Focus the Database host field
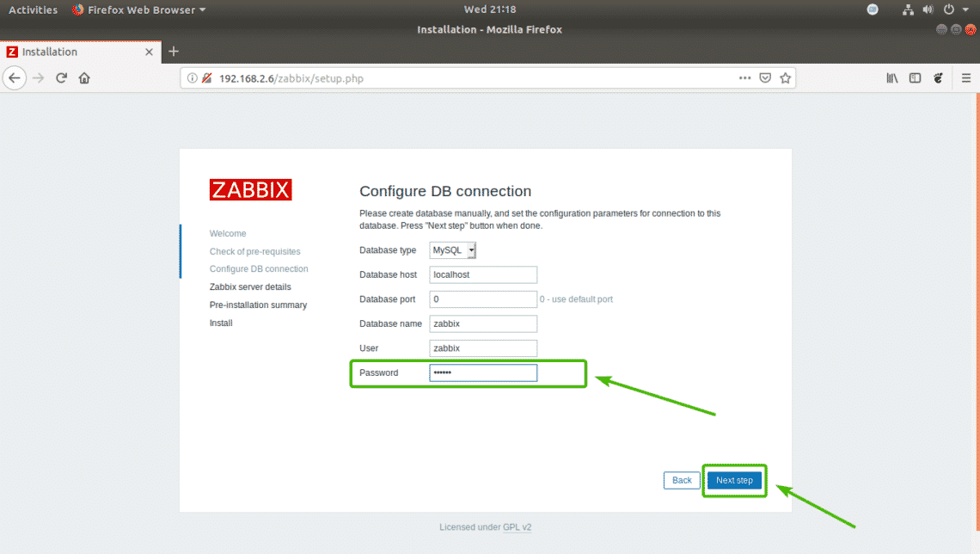The width and height of the screenshot is (980, 554). point(483,274)
